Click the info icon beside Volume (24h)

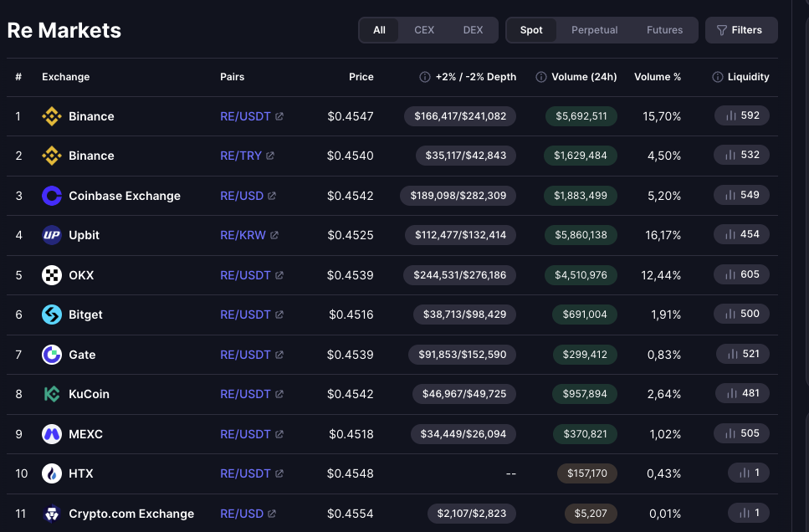[540, 77]
